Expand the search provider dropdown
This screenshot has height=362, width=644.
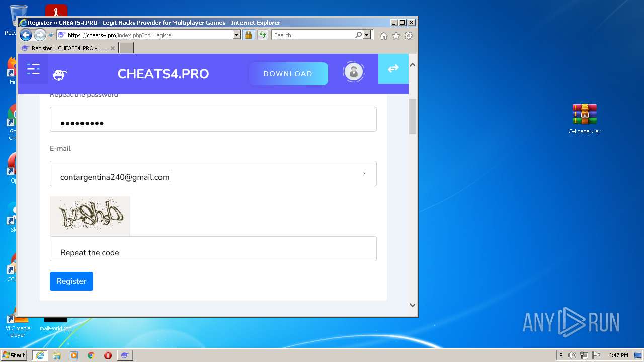367,35
